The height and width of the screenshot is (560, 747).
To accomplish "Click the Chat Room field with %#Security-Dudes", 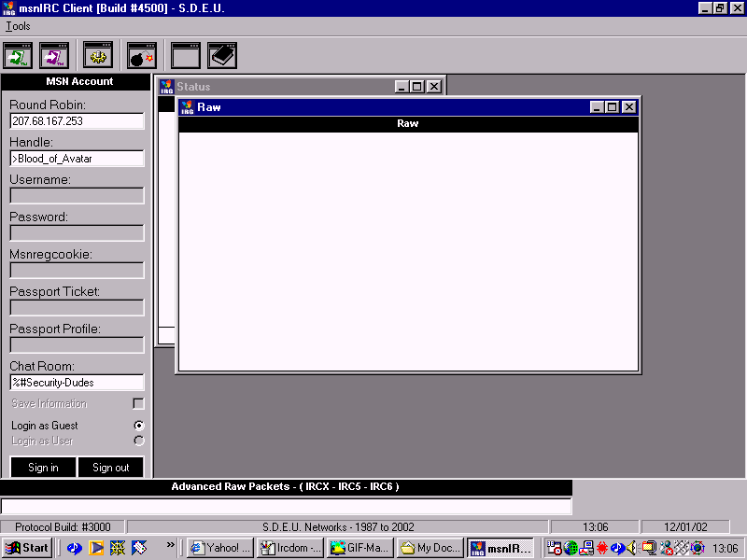I will coord(77,383).
